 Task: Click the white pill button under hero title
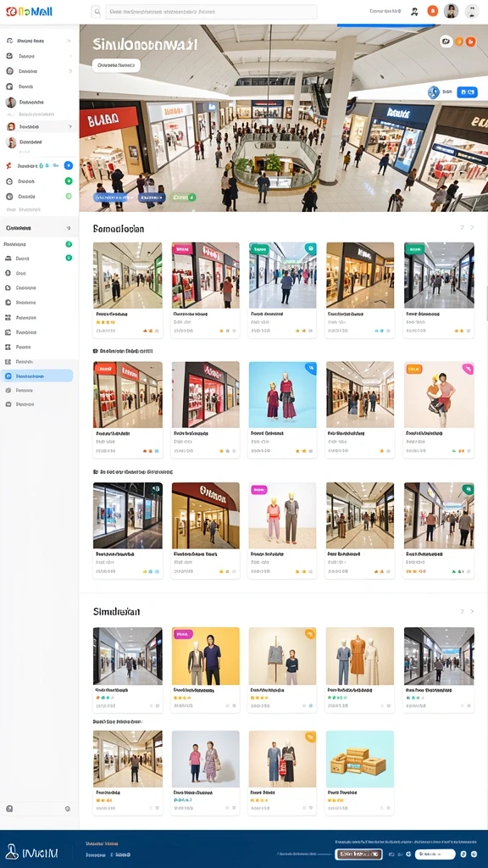[x=116, y=65]
